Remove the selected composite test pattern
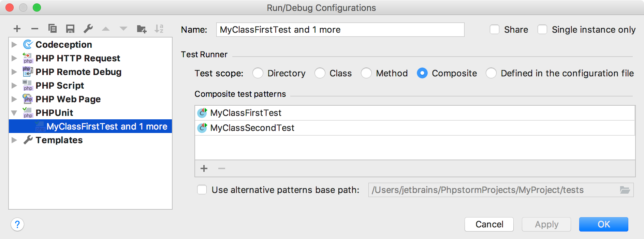The height and width of the screenshot is (239, 644). 222,168
